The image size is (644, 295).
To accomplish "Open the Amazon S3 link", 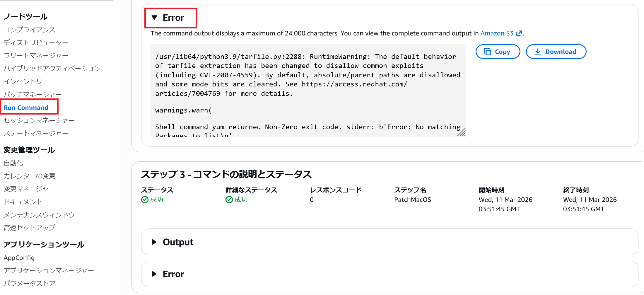I will click(497, 33).
